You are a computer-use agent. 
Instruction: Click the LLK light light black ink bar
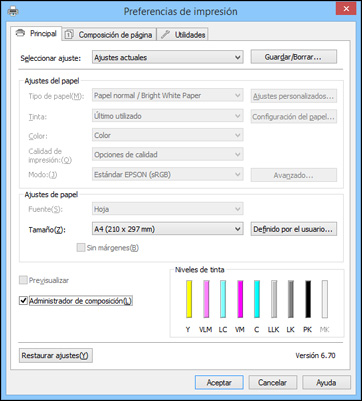tap(274, 299)
